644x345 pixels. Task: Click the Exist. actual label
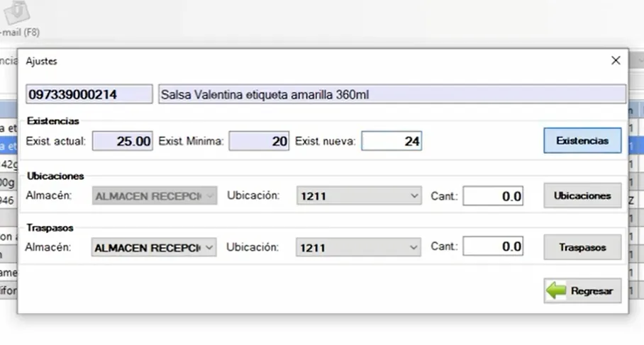click(56, 141)
